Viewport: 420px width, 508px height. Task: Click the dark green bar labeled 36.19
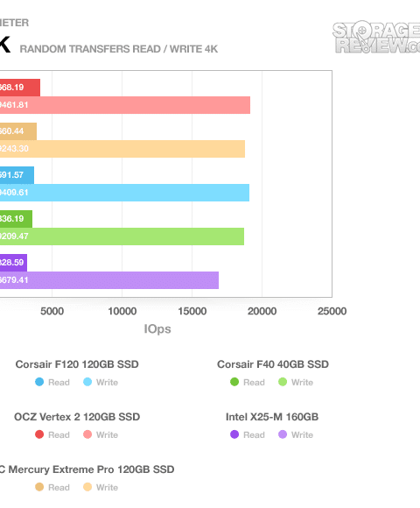coord(16,219)
